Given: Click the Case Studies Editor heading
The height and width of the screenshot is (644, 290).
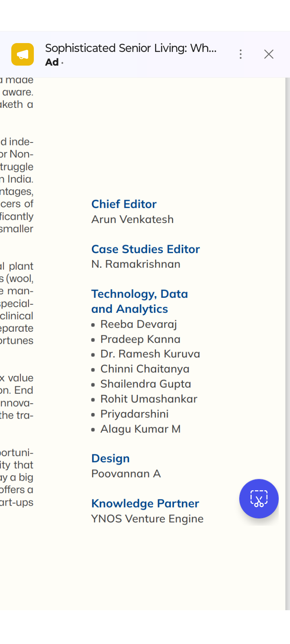Looking at the screenshot, I should 145,249.
